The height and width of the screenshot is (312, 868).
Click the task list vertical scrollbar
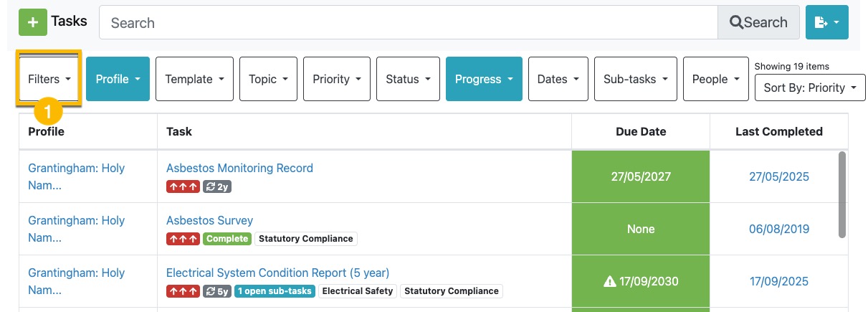[x=842, y=194]
